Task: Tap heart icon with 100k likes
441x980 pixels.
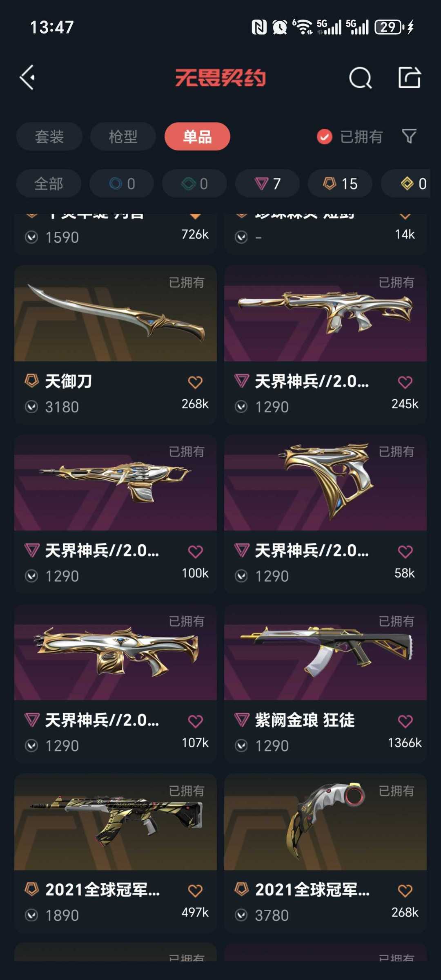Action: pos(195,551)
